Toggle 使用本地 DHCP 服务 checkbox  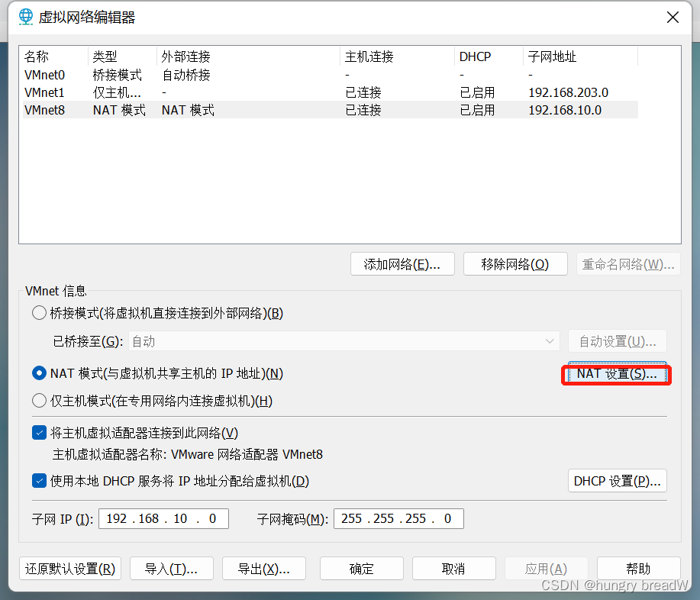coord(39,481)
